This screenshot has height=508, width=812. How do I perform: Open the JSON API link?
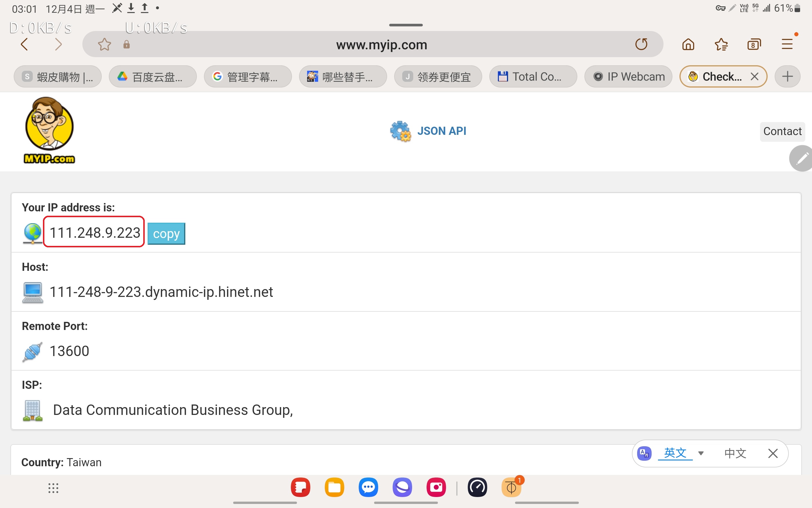point(441,131)
